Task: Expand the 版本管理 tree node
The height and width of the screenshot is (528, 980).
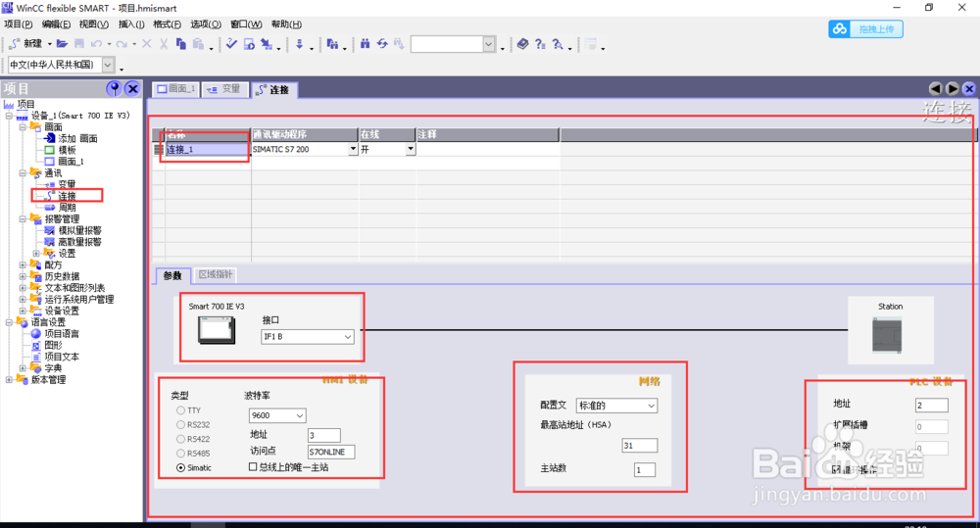Action: coord(9,380)
